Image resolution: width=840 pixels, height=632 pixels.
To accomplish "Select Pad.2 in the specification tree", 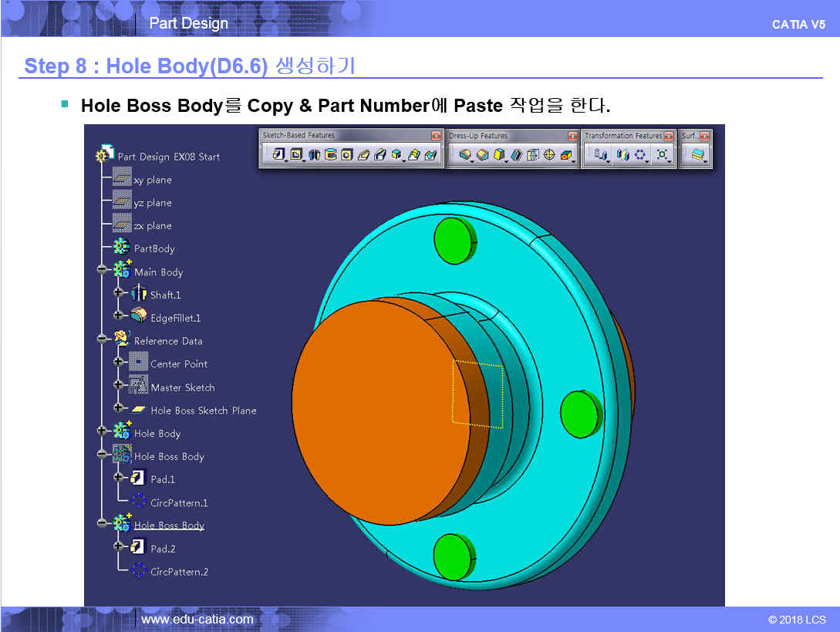I will pos(162,549).
